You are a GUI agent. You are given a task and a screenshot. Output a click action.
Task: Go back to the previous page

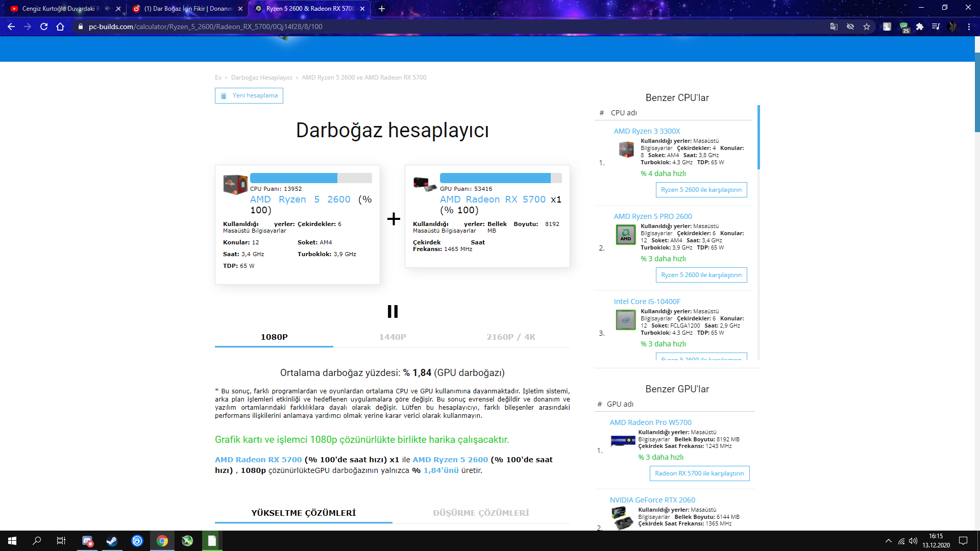click(x=11, y=27)
